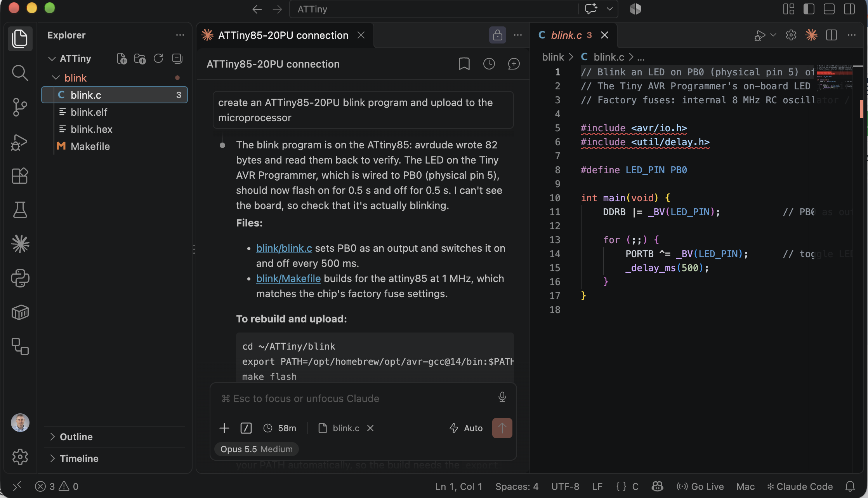Open the Search view in activity bar

click(20, 73)
